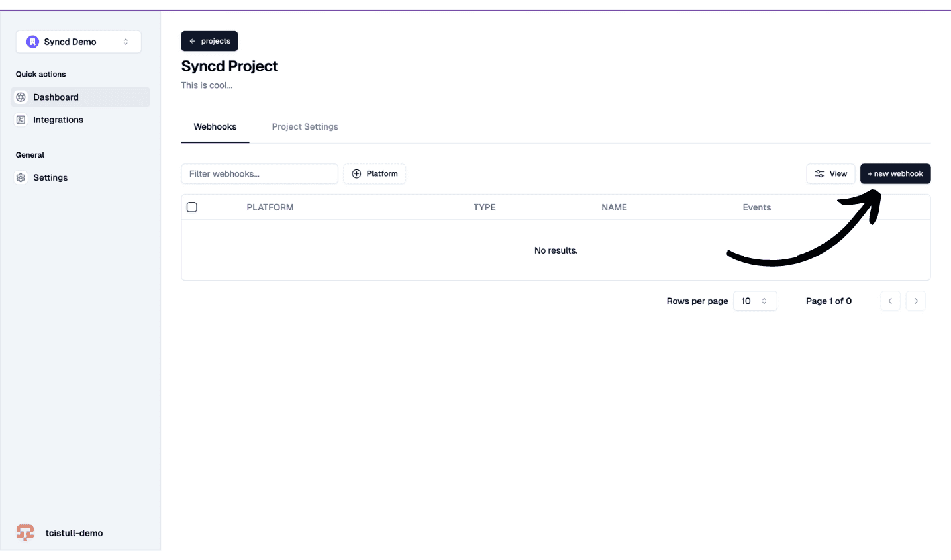Viewport: 951px width, 560px height.
Task: Switch to the Webhooks tab
Action: click(x=215, y=127)
